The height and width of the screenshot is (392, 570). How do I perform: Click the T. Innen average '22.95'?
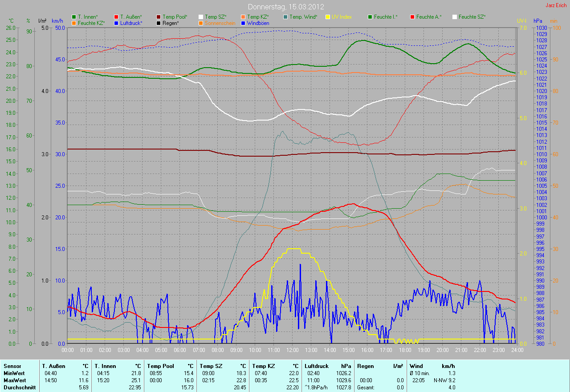(134, 388)
